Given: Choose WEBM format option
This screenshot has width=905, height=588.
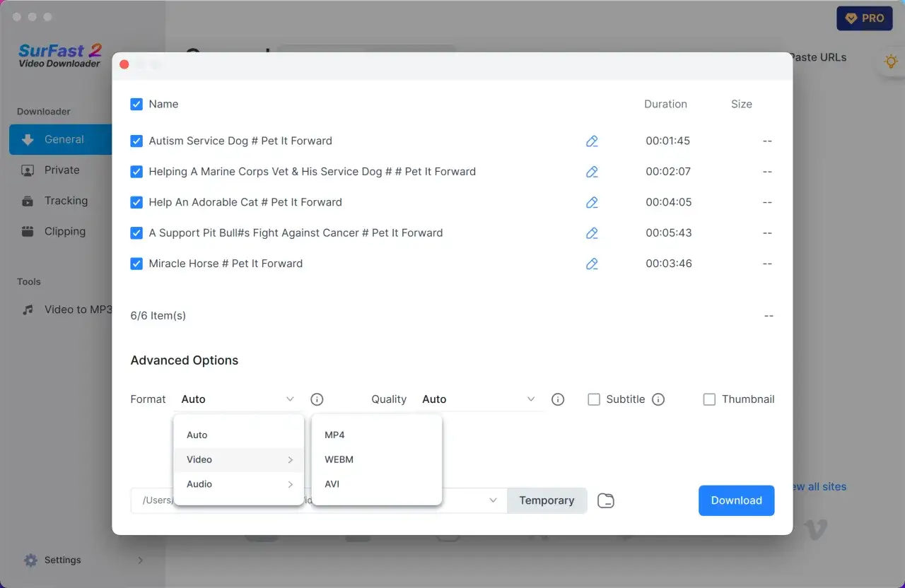Looking at the screenshot, I should (339, 459).
